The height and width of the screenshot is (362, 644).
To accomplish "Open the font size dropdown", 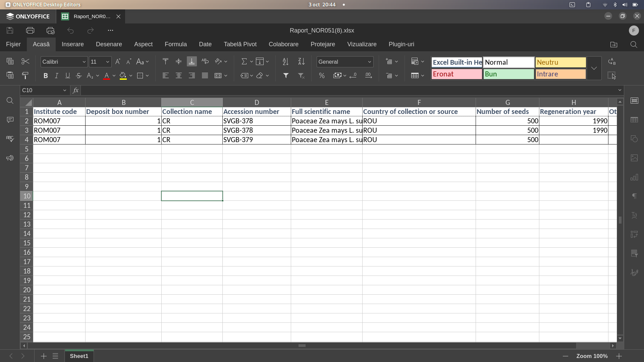I will 107,62.
